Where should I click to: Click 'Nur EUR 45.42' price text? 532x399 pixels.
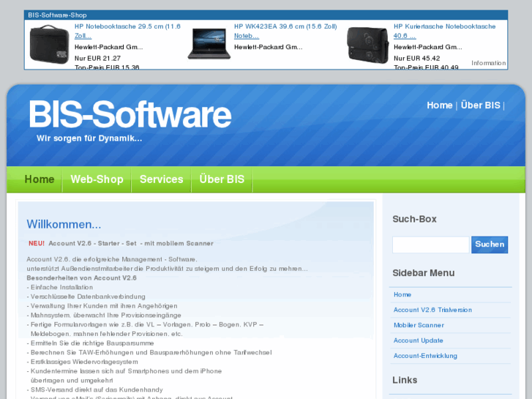pyautogui.click(x=416, y=59)
